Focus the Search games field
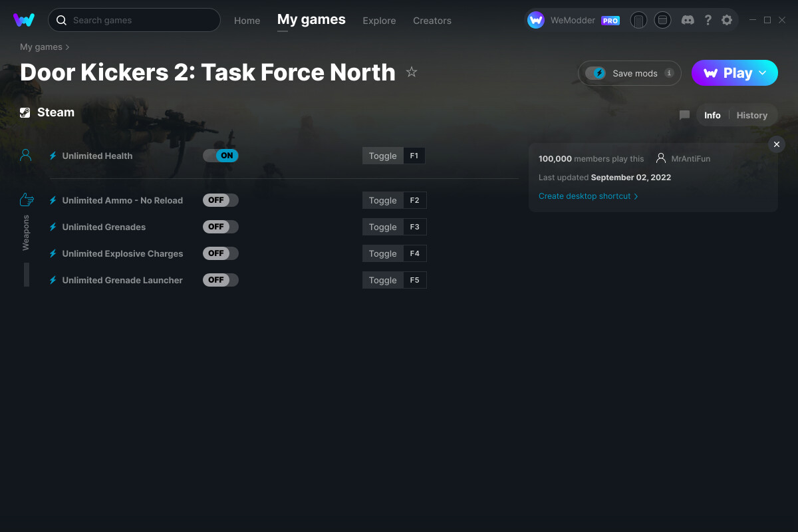The image size is (798, 532). (134, 20)
